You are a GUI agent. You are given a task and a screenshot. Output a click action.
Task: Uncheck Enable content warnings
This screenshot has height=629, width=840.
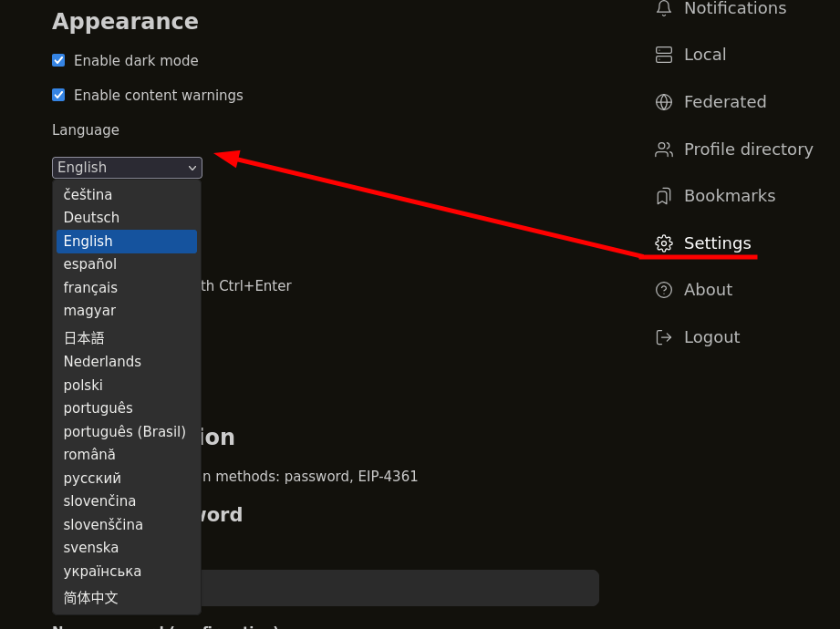click(58, 96)
